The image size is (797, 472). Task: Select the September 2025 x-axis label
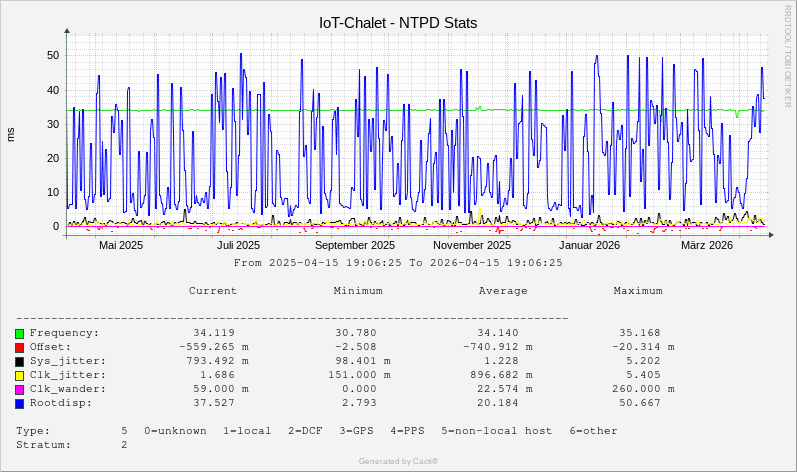coord(354,245)
